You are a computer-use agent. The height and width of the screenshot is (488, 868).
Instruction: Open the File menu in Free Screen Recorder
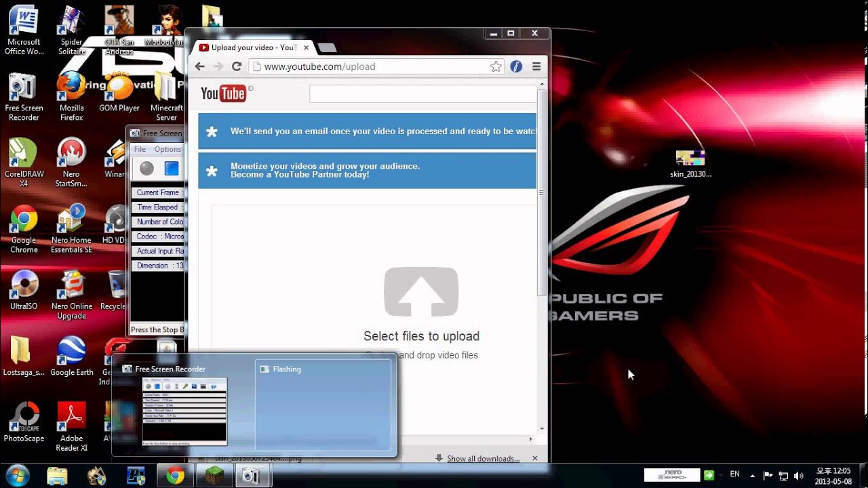tap(140, 149)
